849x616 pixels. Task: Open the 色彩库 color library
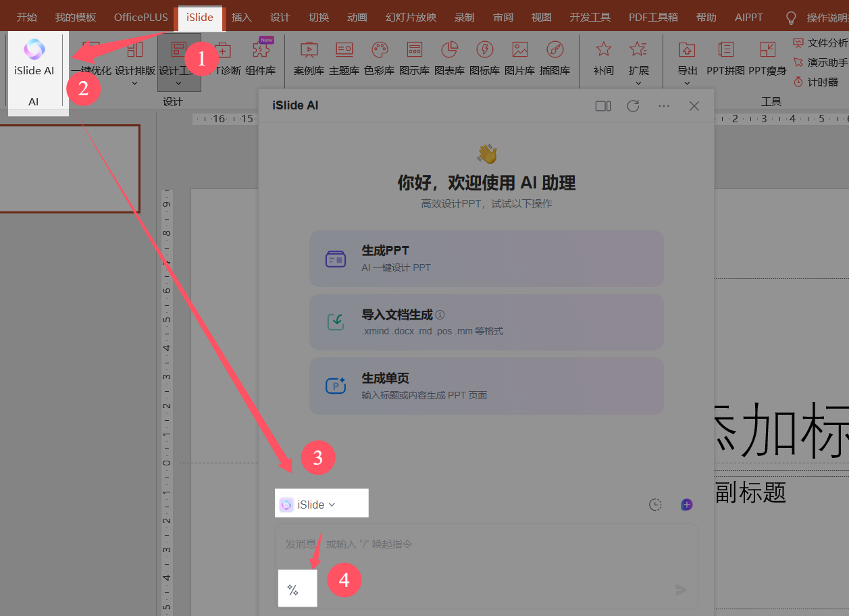379,57
